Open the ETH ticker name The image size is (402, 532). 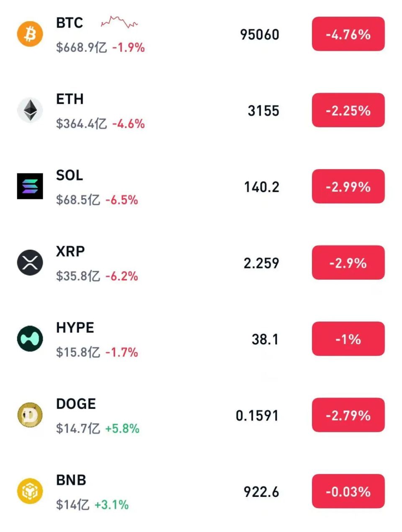[70, 99]
